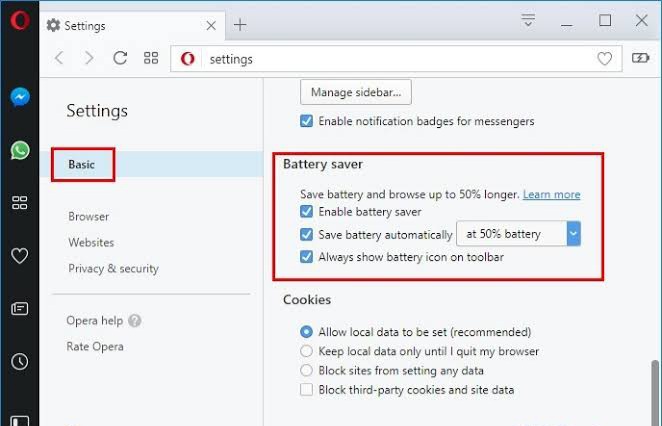Click the battery saver toolbar icon

640,58
